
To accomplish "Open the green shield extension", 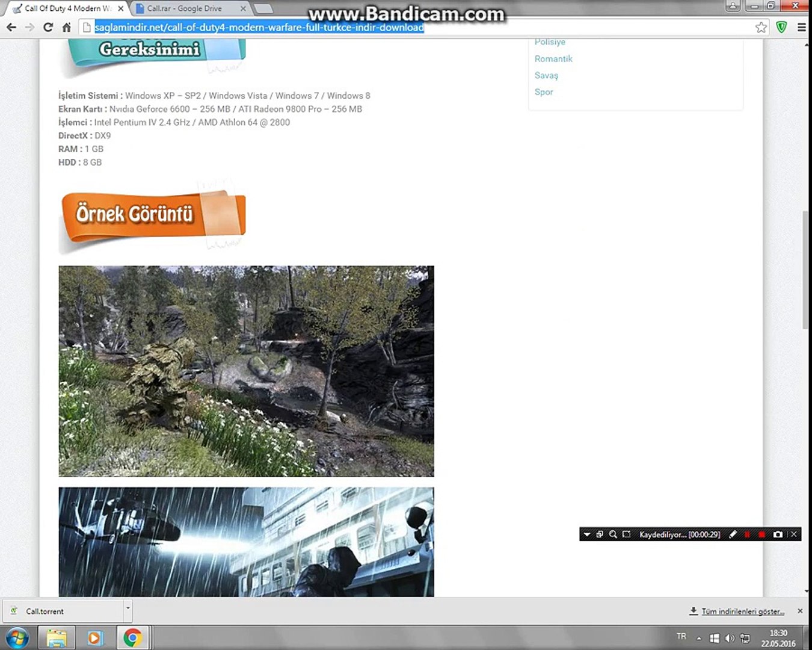I will (781, 27).
